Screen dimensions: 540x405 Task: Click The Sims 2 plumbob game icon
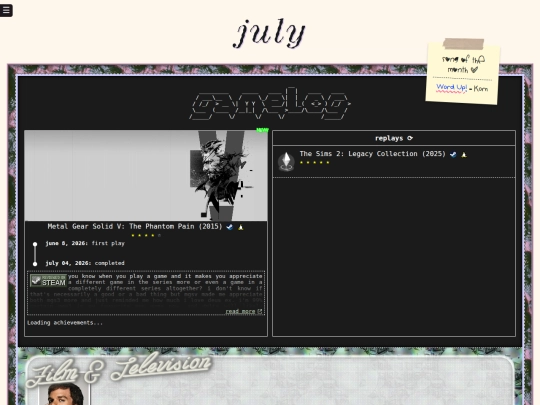pyautogui.click(x=286, y=161)
